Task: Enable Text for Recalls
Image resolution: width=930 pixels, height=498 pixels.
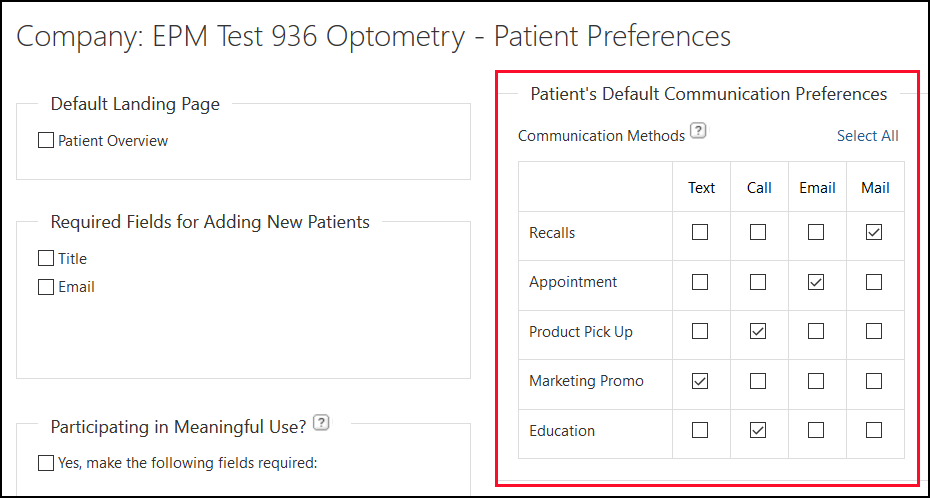Action: pos(700,232)
